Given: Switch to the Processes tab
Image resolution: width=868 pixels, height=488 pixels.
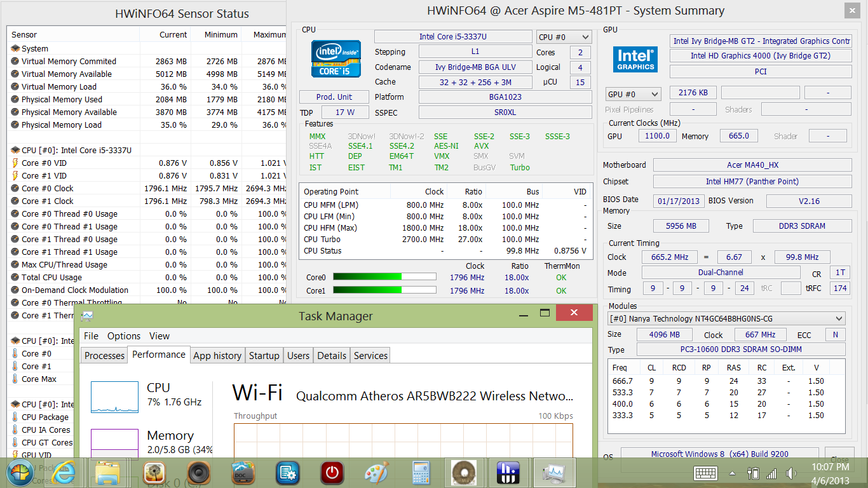Looking at the screenshot, I should pos(104,355).
